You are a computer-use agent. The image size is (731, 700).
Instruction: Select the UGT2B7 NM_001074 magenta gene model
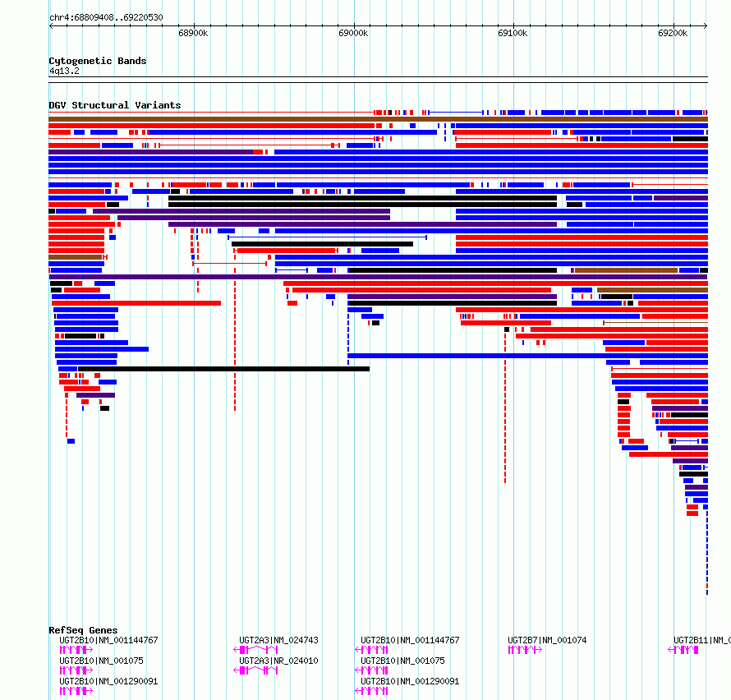525,650
